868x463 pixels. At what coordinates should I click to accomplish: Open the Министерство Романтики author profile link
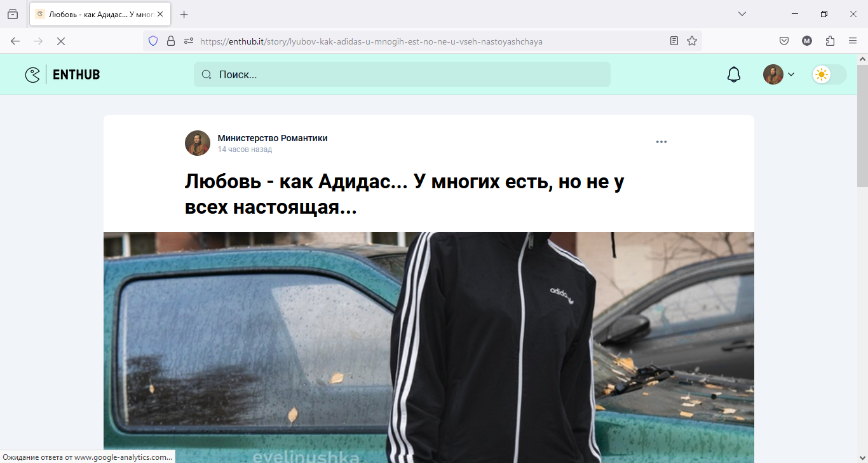pos(273,138)
